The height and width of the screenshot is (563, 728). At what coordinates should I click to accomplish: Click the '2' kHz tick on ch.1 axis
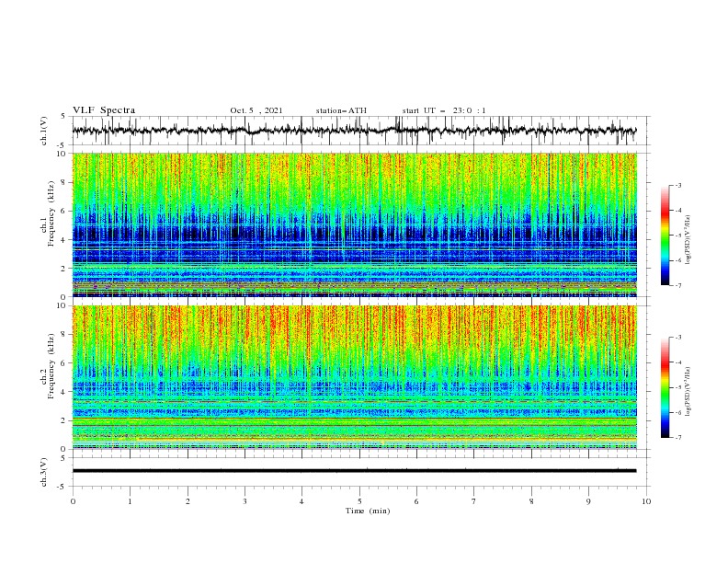63,269
